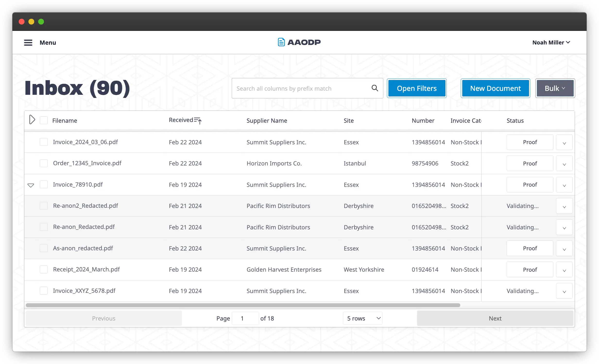
Task: Open the Bulk actions dropdown
Action: [555, 88]
